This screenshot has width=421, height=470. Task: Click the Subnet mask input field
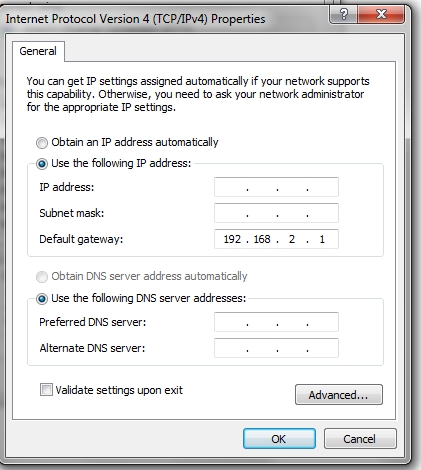[276, 213]
